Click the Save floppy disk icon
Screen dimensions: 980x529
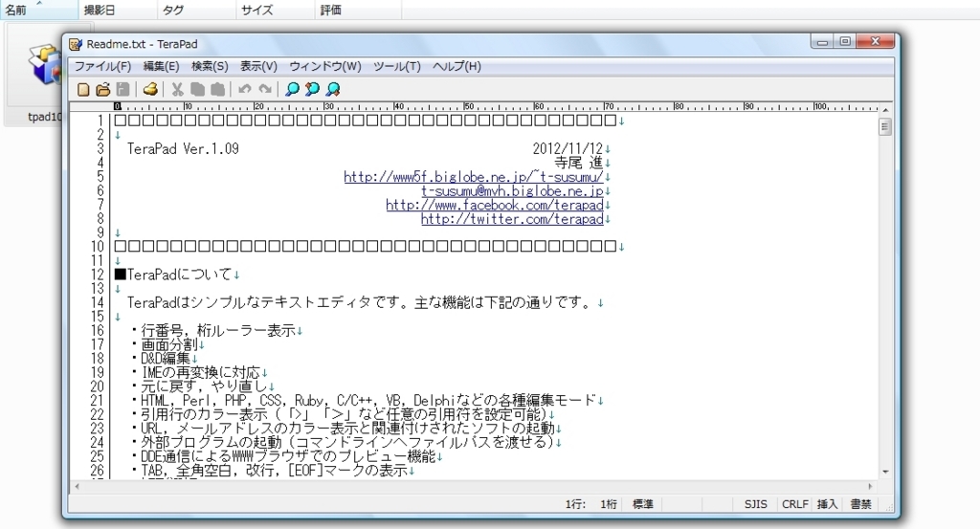point(123,90)
